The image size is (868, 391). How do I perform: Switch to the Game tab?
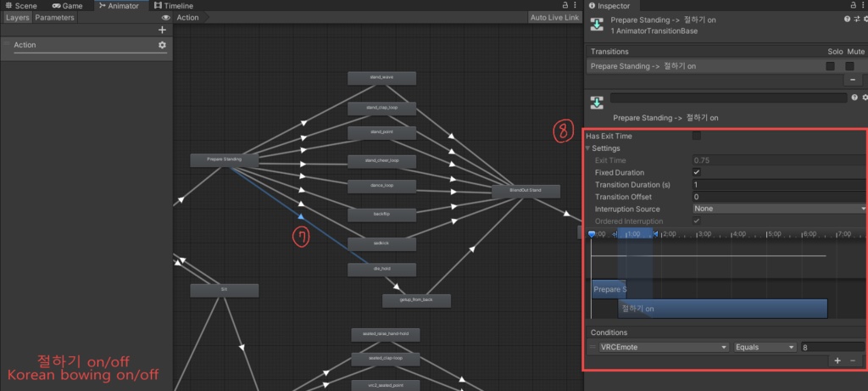point(68,6)
